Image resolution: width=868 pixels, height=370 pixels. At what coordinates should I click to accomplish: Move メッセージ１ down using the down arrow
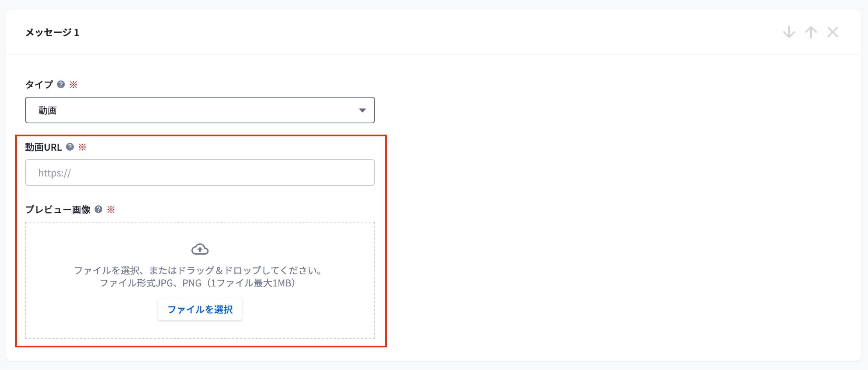pos(789,32)
